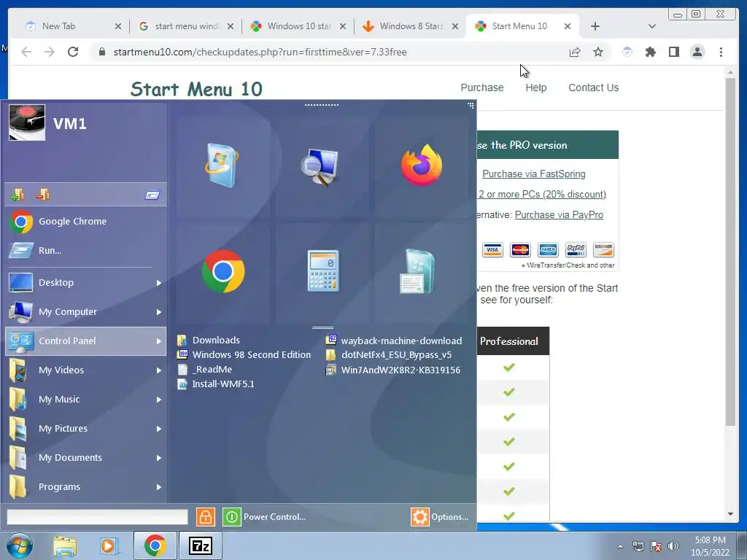Click the page vertical scrollbar thumb

(x=730, y=252)
